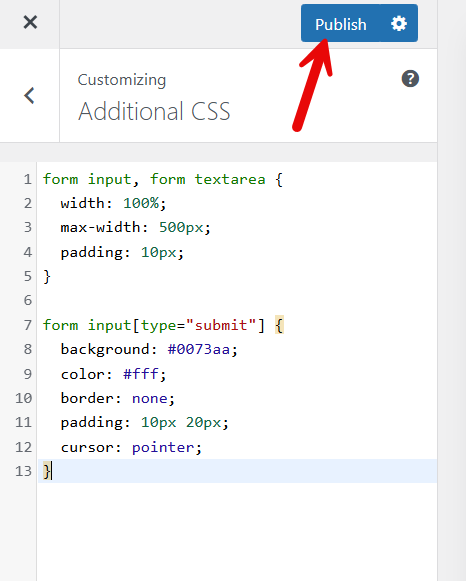
Task: Click line number 10 in gutter
Action: point(23,398)
